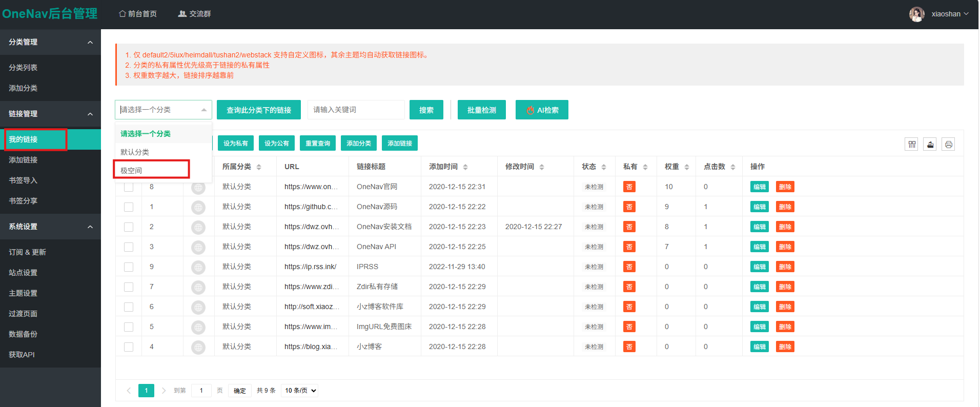The image size is (980, 407).
Task: Click the 批量检测 button
Action: pyautogui.click(x=482, y=110)
